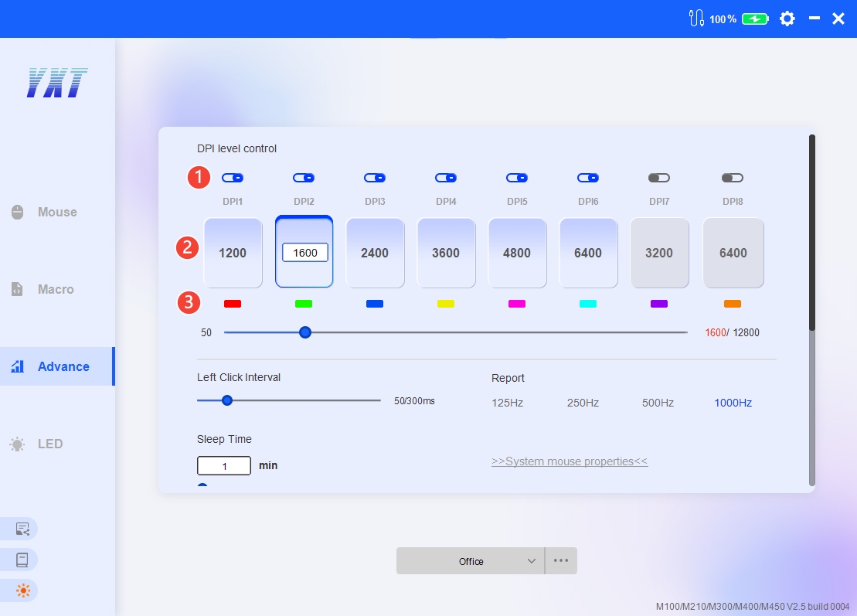
Task: Open the book manual icon in sidebar
Action: [22, 560]
